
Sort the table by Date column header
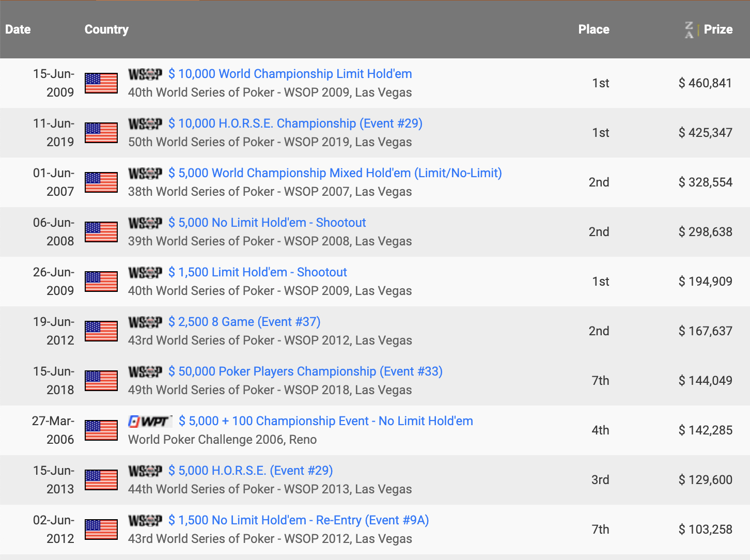tap(18, 29)
